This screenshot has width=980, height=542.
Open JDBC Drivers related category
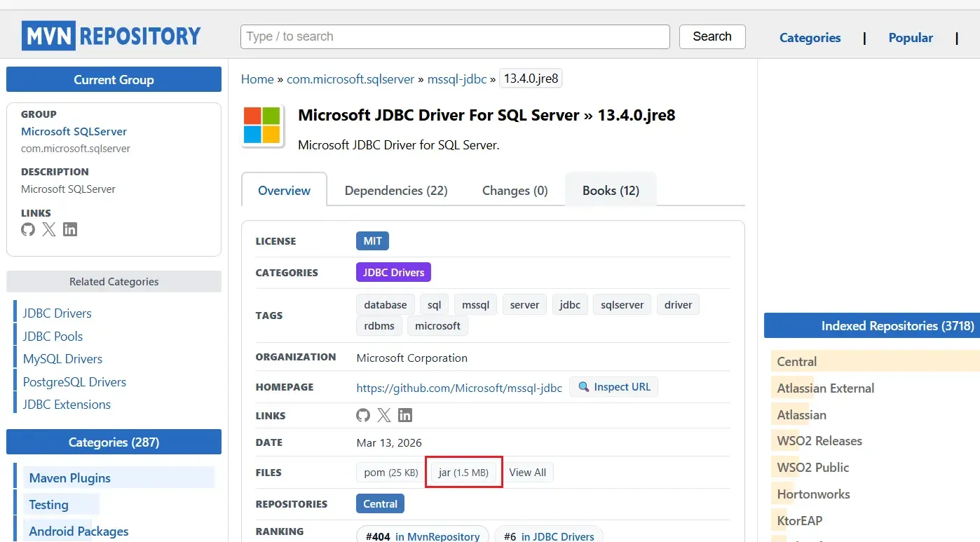pyautogui.click(x=57, y=313)
